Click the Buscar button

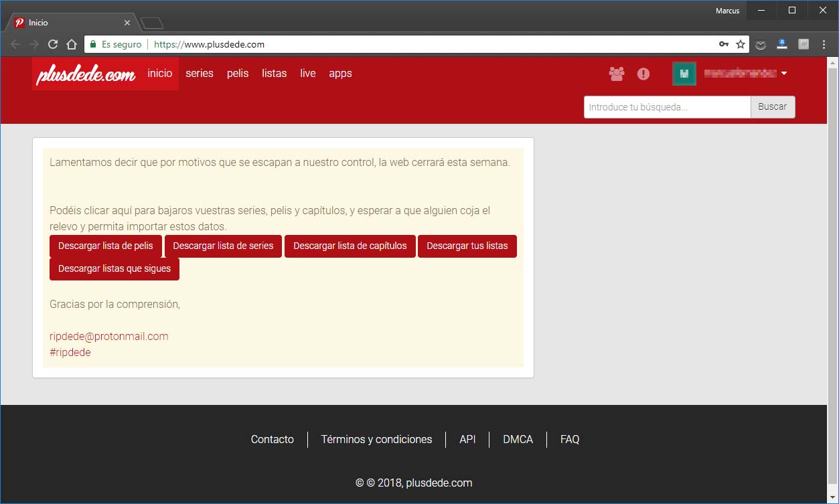pos(773,107)
